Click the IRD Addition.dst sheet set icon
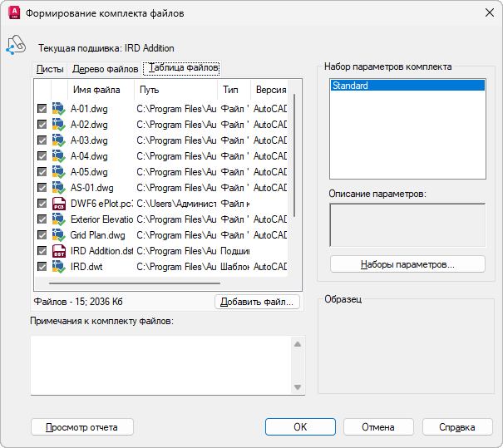This screenshot has height=448, width=503. pyautogui.click(x=58, y=251)
